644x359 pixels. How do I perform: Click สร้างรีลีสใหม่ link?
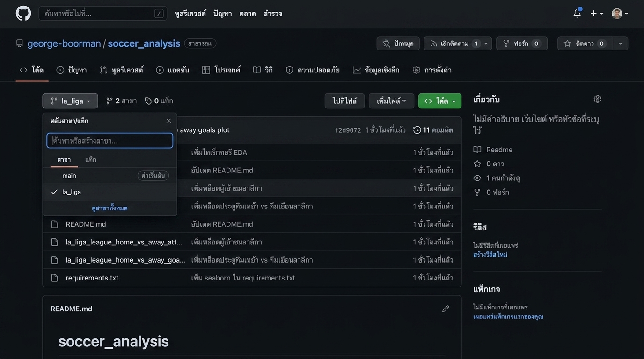[x=490, y=255]
